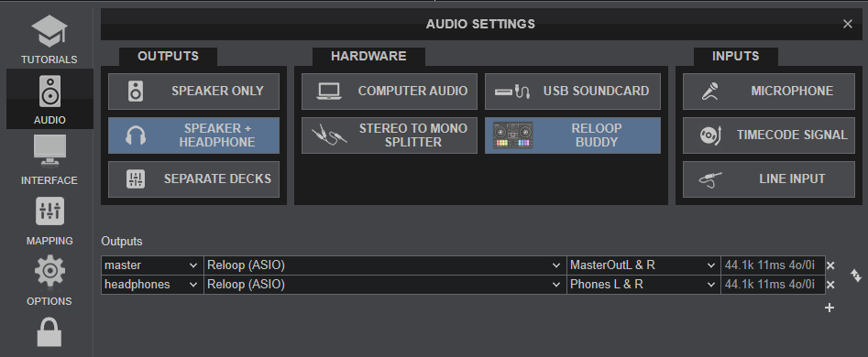The height and width of the screenshot is (357, 868).
Task: Toggle Speaker + Headphone output mode
Action: click(x=193, y=135)
